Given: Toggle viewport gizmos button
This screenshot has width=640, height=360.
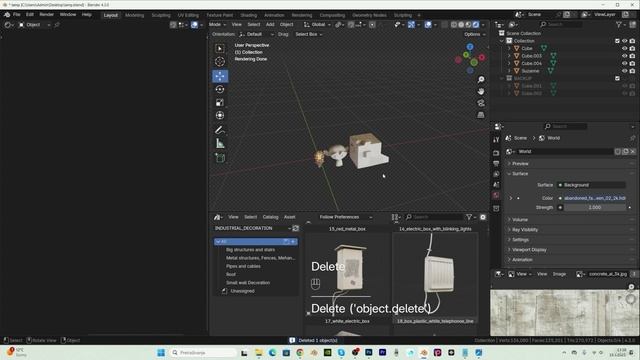Looking at the screenshot, I should tap(411, 25).
